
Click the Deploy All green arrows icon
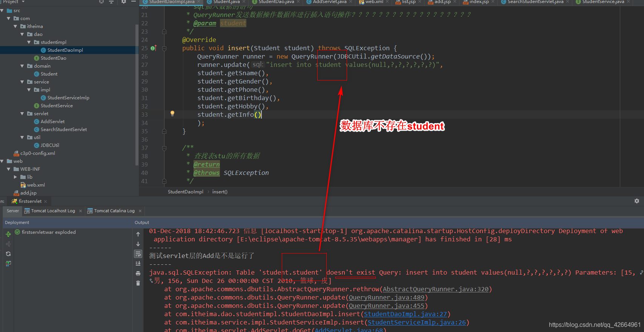[x=8, y=234]
